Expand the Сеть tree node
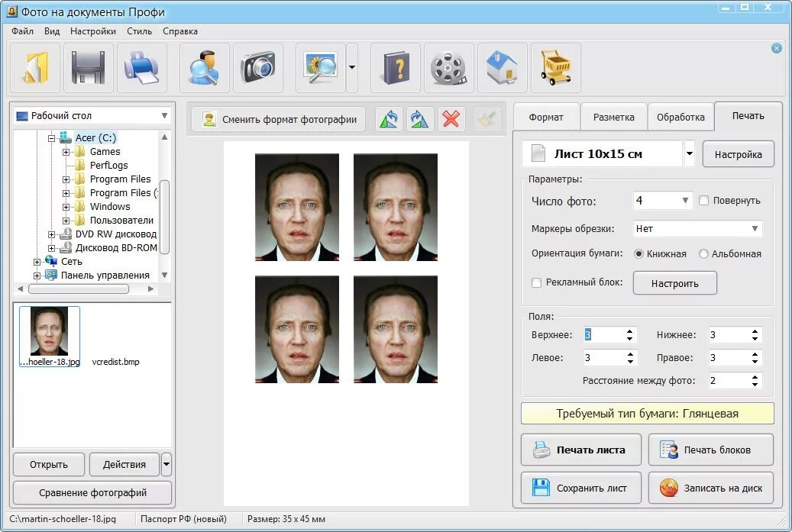 tap(37, 262)
